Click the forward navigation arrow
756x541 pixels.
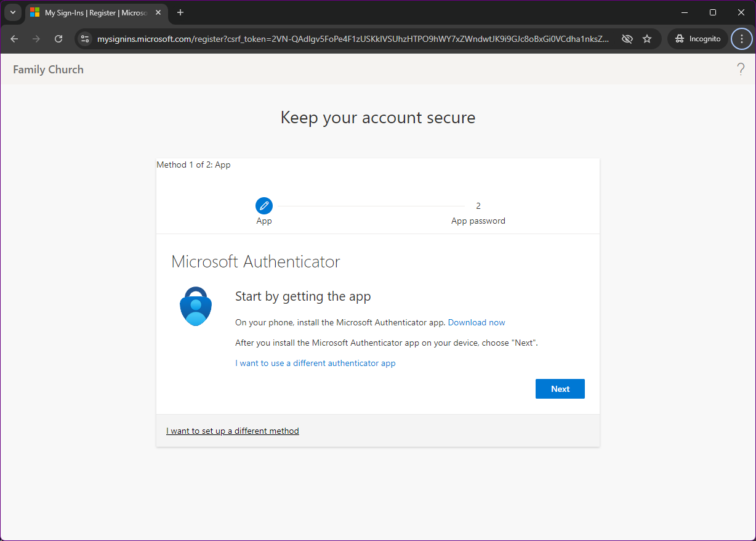(36, 39)
